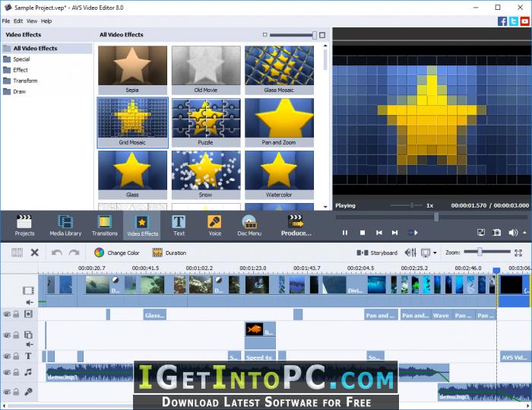The height and width of the screenshot is (410, 532).
Task: Select the Snow effect thumbnail
Action: 206,175
